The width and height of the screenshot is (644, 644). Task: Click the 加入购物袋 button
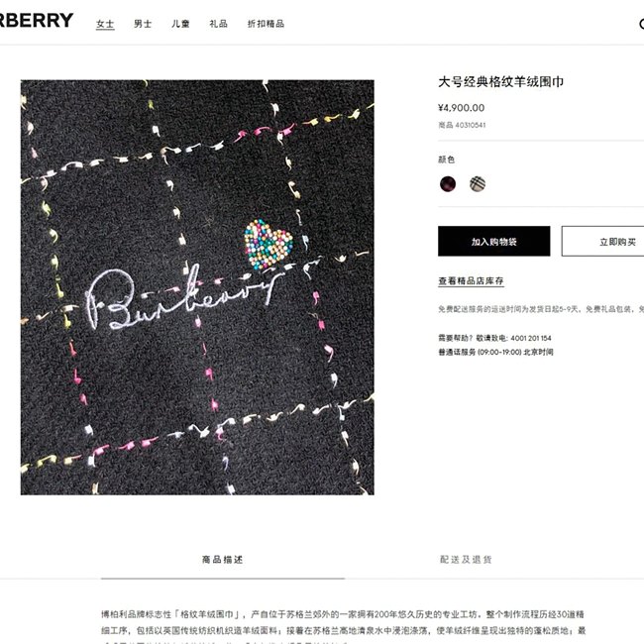point(494,241)
